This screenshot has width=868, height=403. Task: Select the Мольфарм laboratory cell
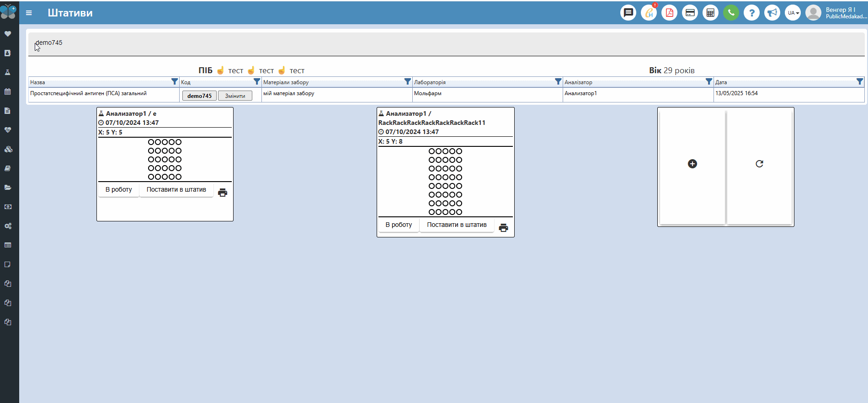tap(488, 95)
